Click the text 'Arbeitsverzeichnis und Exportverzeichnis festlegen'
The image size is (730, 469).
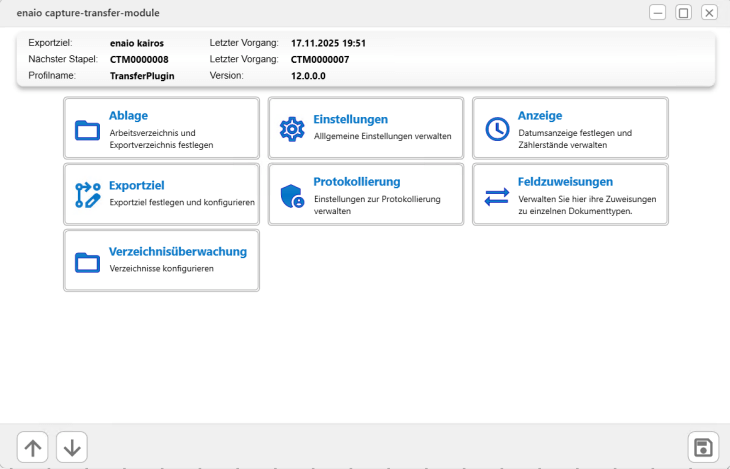[161, 139]
